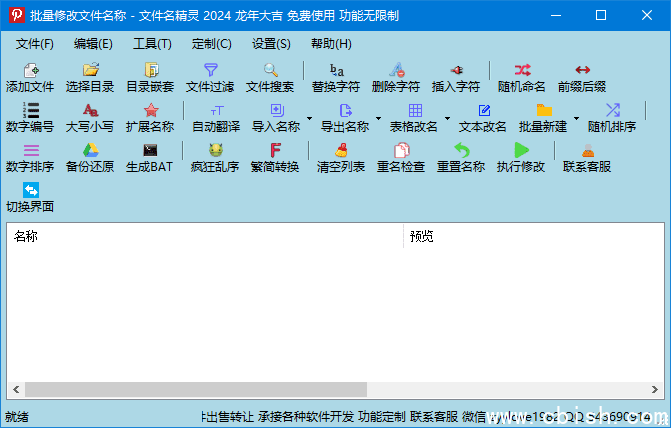Run the 自动翻译 auto translate tool
671x428 pixels.
click(x=216, y=118)
